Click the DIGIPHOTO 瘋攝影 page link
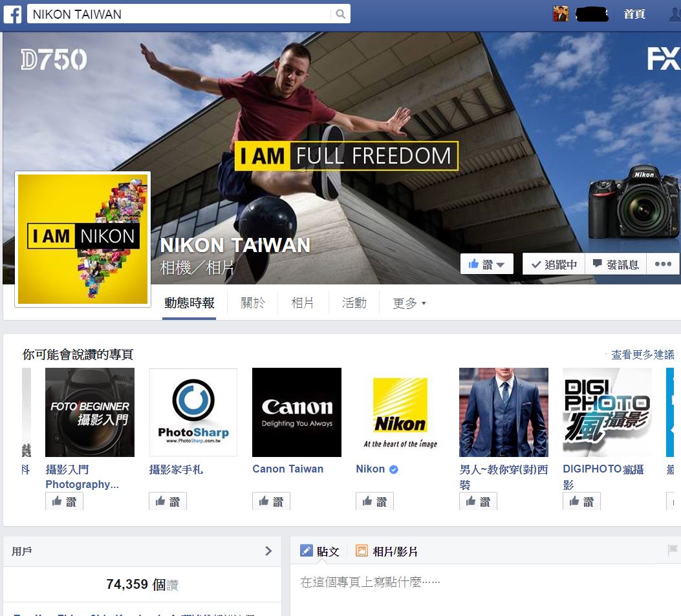The image size is (681, 616). (x=603, y=476)
